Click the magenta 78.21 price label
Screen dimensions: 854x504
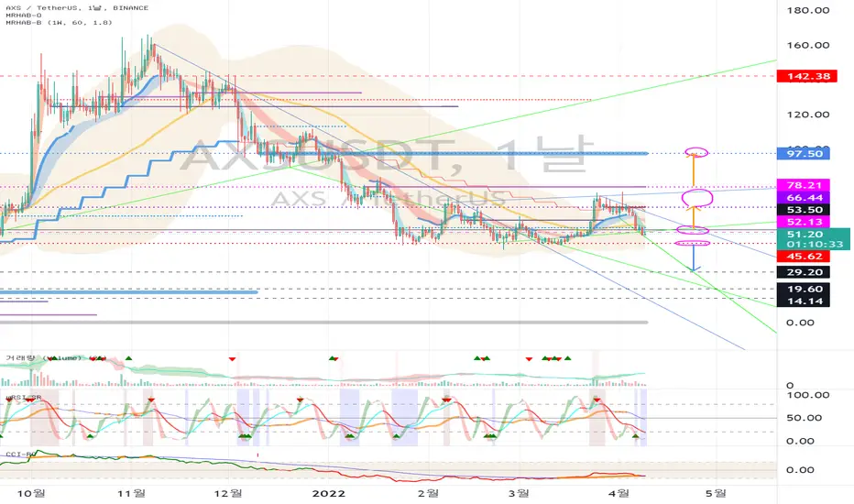click(x=804, y=185)
